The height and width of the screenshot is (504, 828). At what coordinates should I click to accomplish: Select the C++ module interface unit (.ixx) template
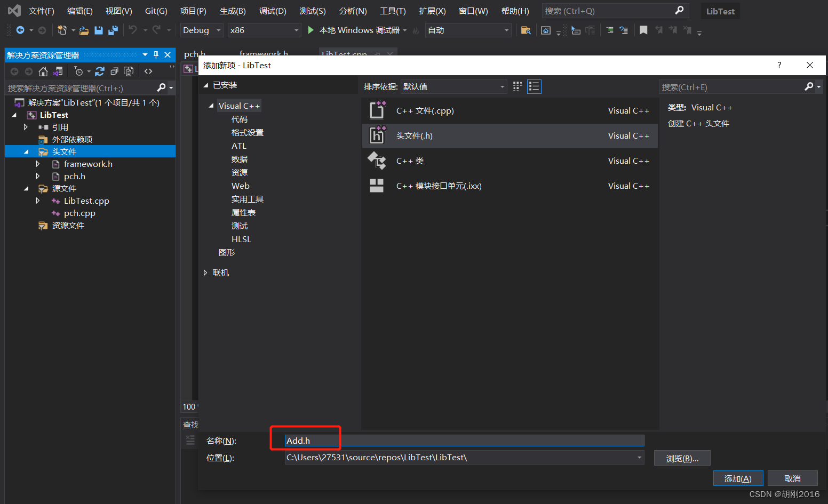[x=509, y=186]
